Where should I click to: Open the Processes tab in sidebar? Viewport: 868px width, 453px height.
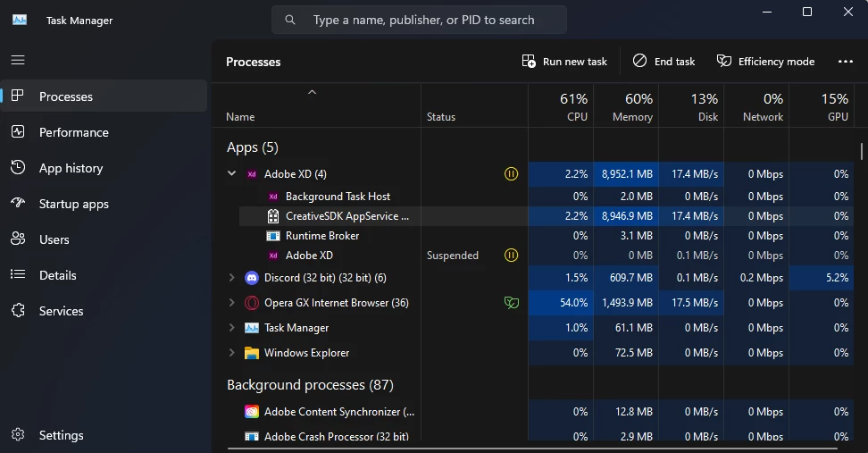104,96
